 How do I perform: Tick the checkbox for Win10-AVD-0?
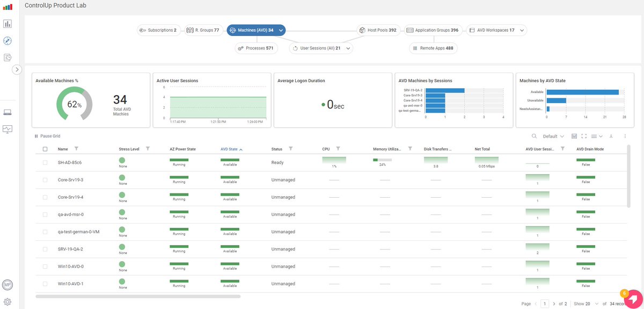coord(45,267)
